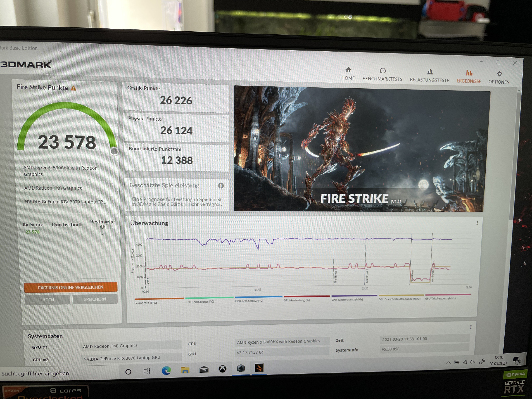Screen dimensions: 532x399
Task: Click the muted volume tray icon
Action: click(x=473, y=362)
